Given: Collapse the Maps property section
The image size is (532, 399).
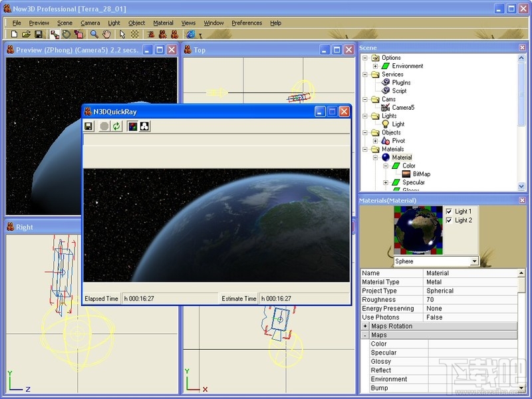Looking at the screenshot, I should coord(365,335).
